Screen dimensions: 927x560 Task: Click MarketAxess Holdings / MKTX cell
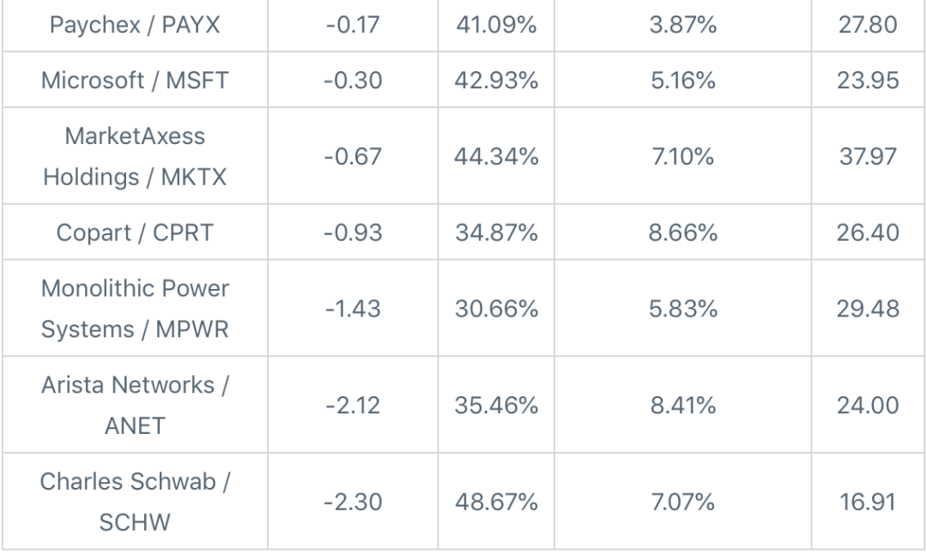click(136, 155)
